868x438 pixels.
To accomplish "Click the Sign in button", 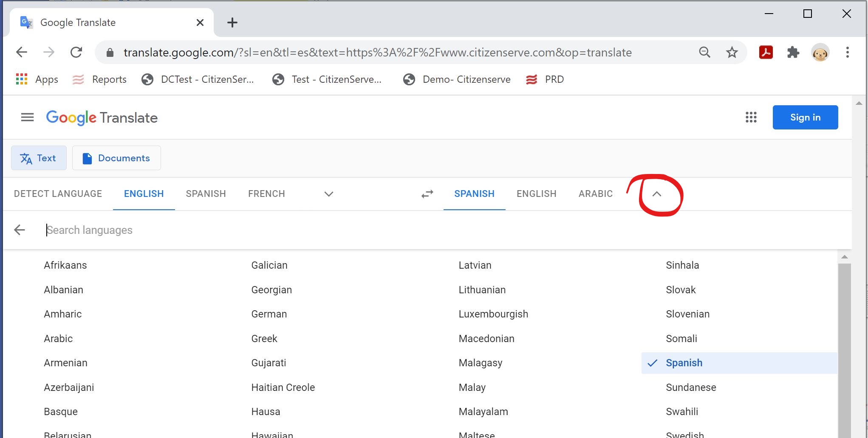I will [x=805, y=118].
